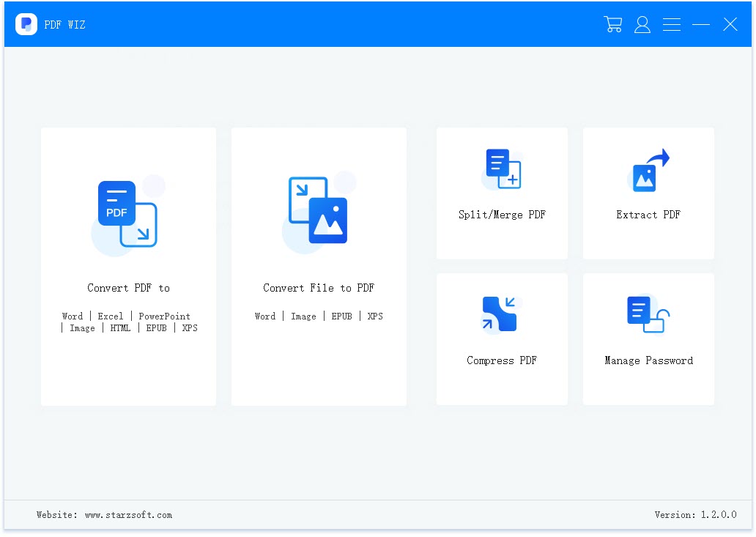
Task: Close the PDF WIZ window
Action: (730, 24)
